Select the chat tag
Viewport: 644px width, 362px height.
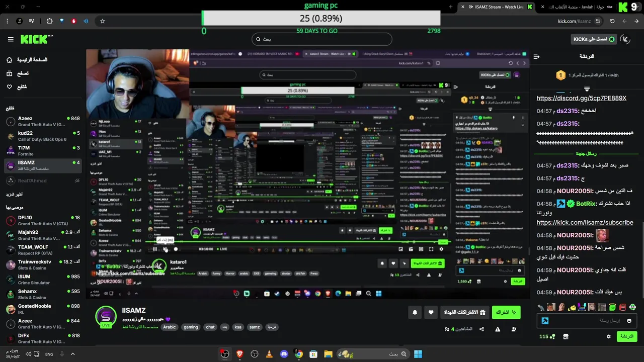click(x=210, y=327)
